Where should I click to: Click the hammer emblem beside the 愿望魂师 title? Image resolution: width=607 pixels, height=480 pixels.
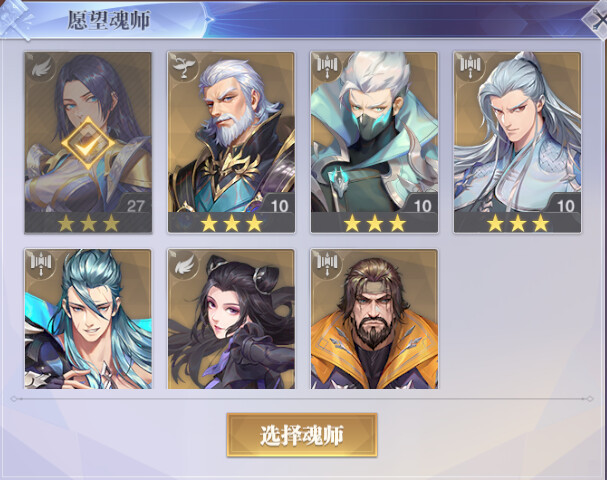(x=15, y=19)
